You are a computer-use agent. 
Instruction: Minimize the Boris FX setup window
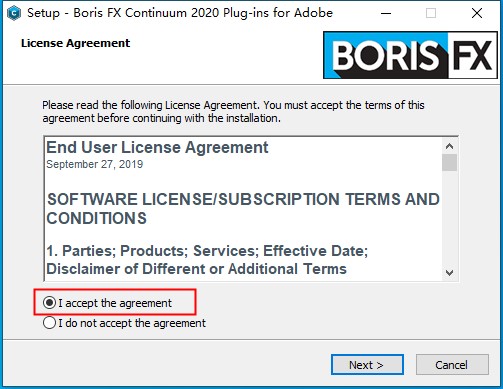(x=386, y=13)
